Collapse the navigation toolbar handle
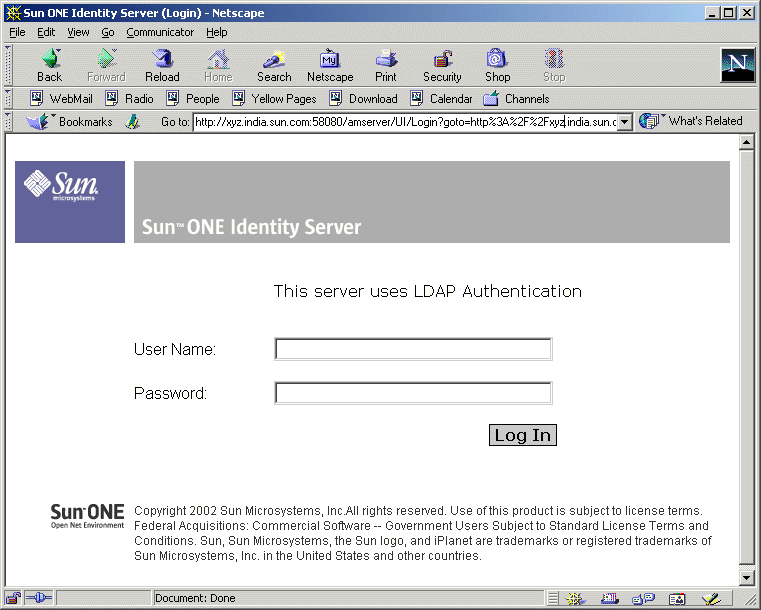761x610 pixels. pyautogui.click(x=8, y=65)
